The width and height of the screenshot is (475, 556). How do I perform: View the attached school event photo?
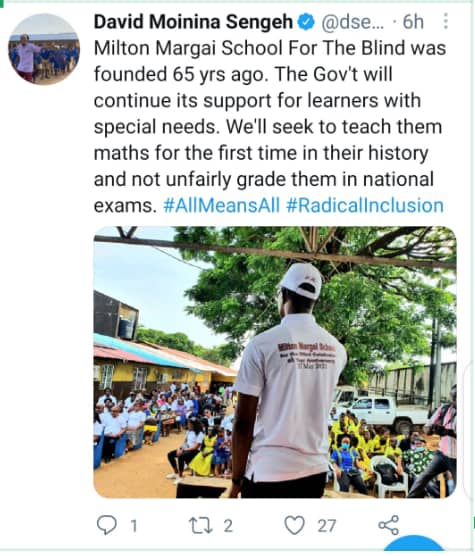275,362
